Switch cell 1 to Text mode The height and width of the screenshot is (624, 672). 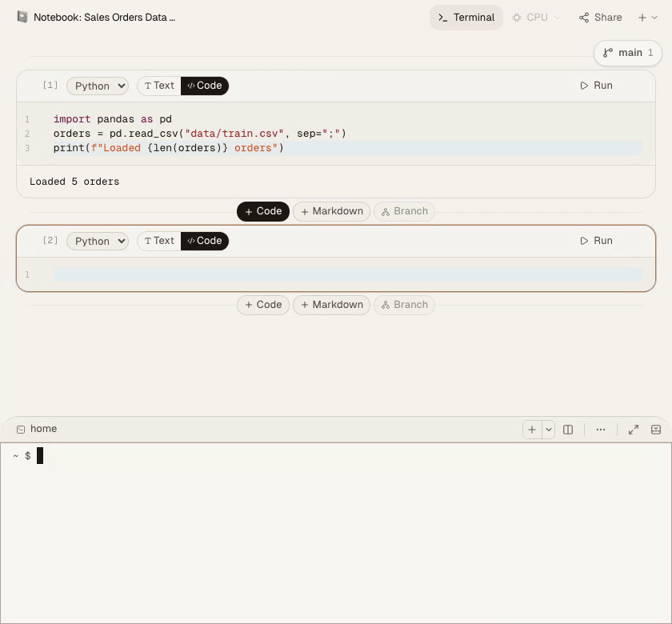[x=159, y=86]
